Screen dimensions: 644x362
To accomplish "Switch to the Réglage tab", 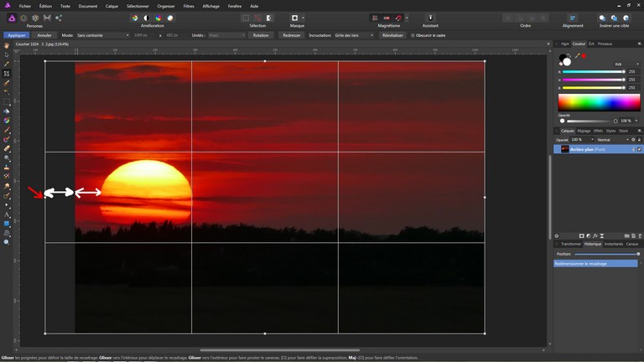I will 584,131.
